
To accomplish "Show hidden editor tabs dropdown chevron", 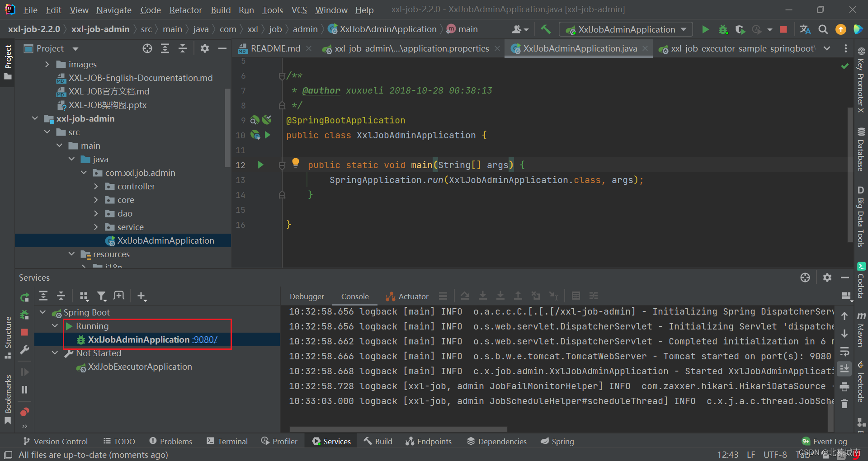I will pyautogui.click(x=827, y=48).
